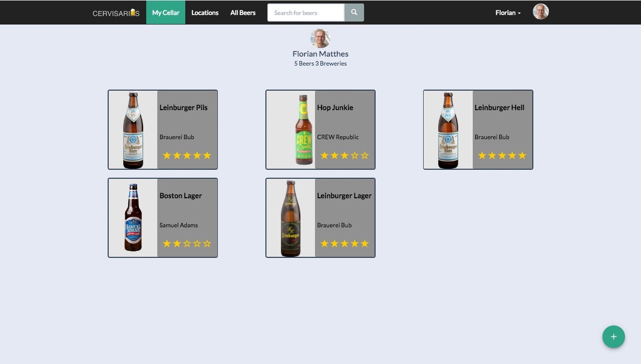Screen dimensions: 641x364
Task: Rate Leinburger Pils one star
Action: click(167, 155)
